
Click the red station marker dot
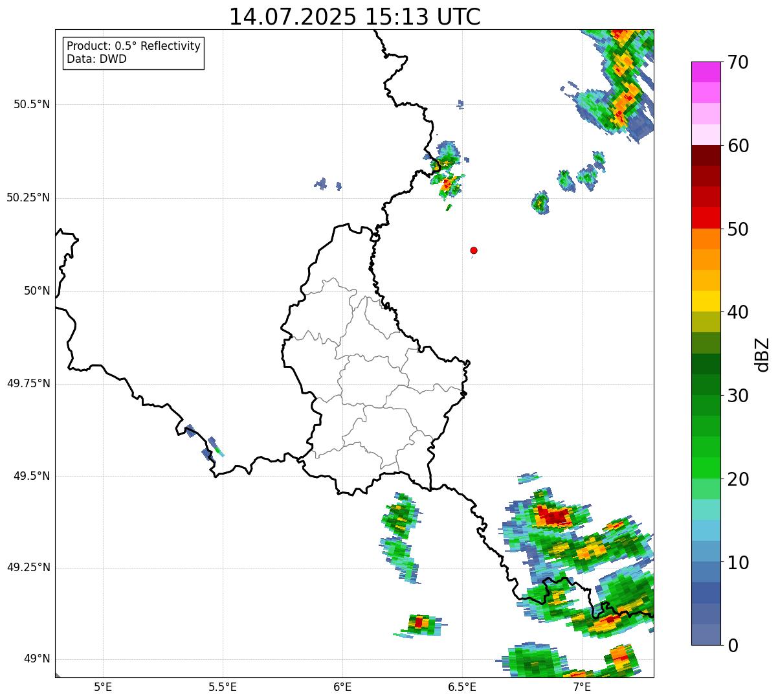tap(474, 250)
